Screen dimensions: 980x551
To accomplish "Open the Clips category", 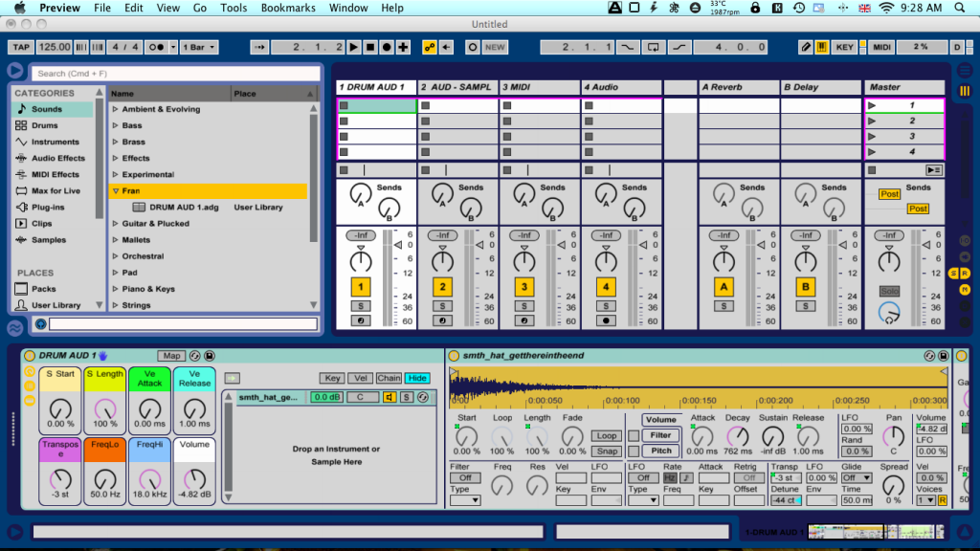I will [41, 223].
